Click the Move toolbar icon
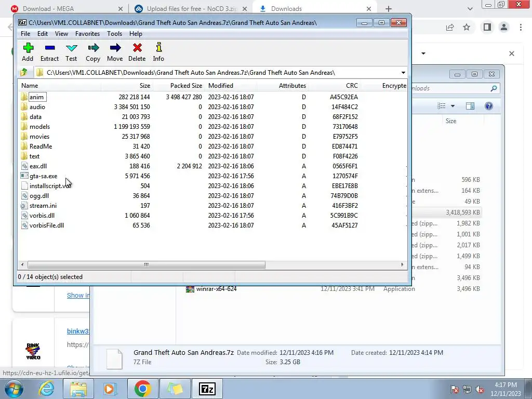The image size is (532, 399). (x=115, y=48)
